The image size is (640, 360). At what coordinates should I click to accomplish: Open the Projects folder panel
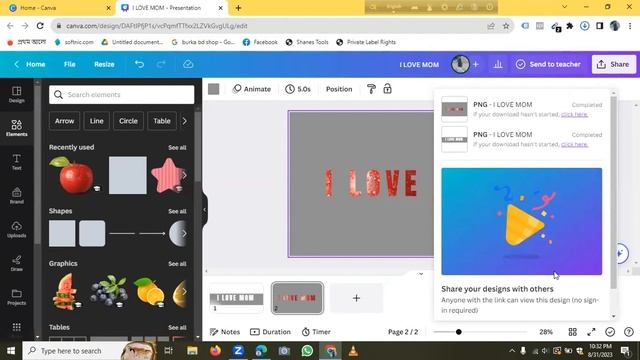tap(17, 297)
